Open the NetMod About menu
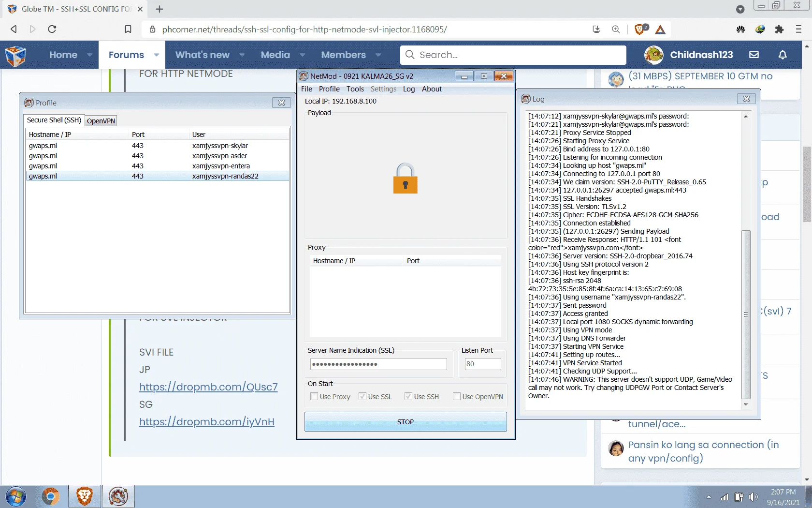Screen dimensions: 812x508 coord(432,89)
